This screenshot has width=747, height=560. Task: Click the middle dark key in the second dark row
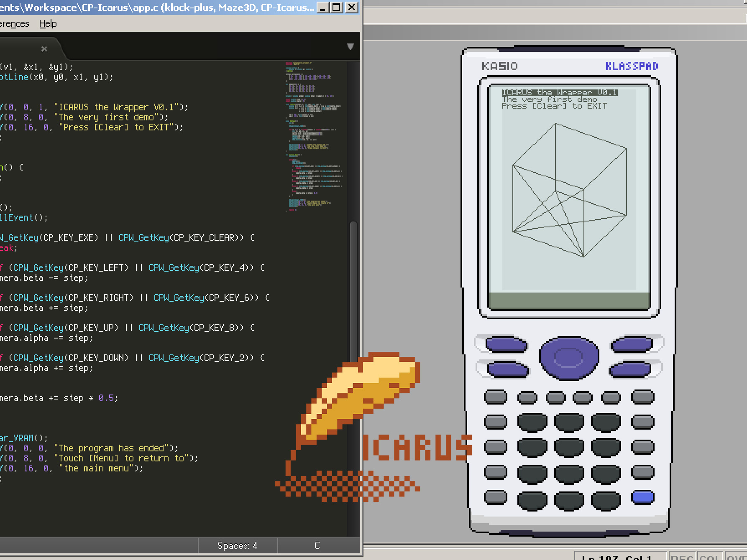tap(569, 448)
